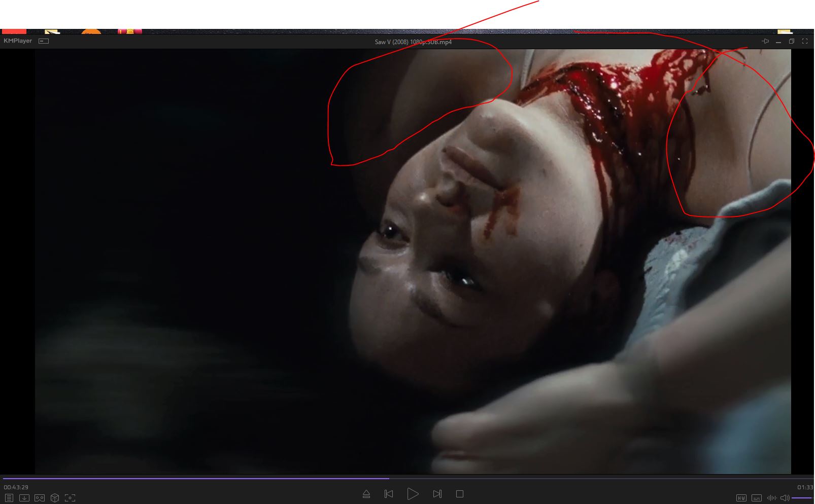Viewport: 815px width, 504px height.
Task: Enable VR mode goggles icon
Action: pyautogui.click(x=39, y=498)
